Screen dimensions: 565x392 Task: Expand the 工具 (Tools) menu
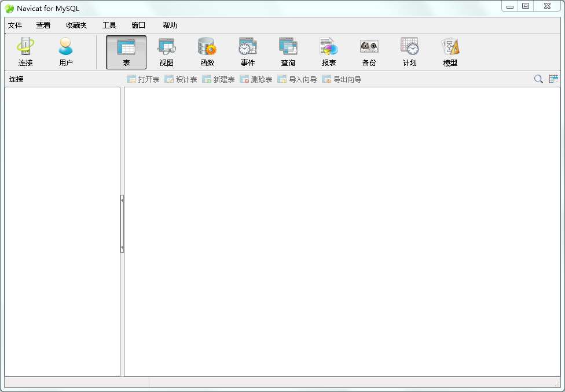109,25
